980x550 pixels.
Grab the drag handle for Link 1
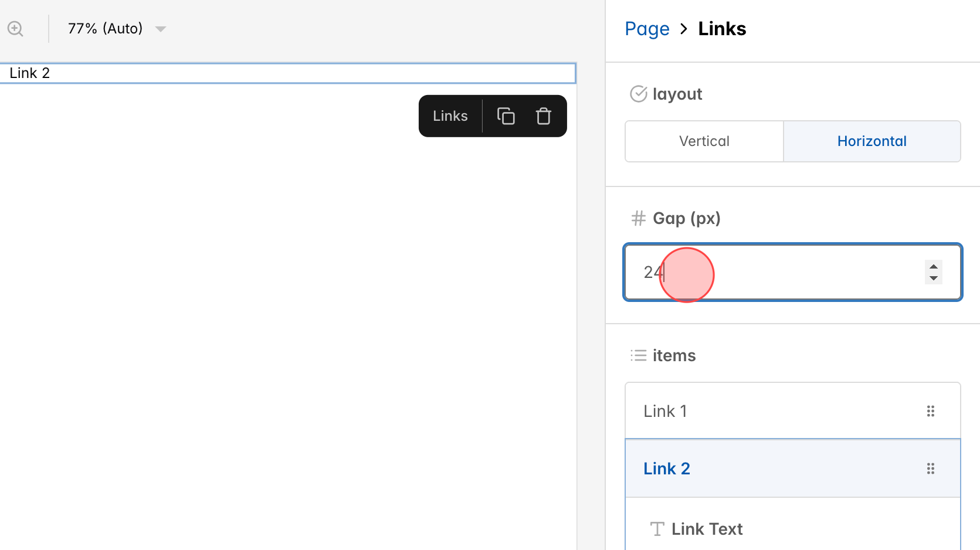tap(931, 410)
